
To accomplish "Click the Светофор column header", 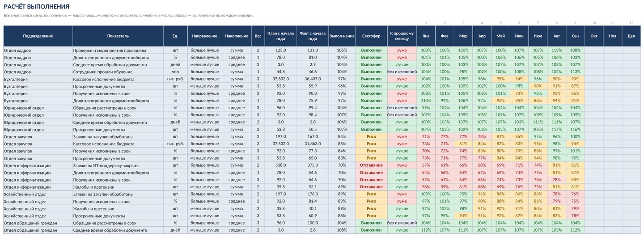I will 371,36.
